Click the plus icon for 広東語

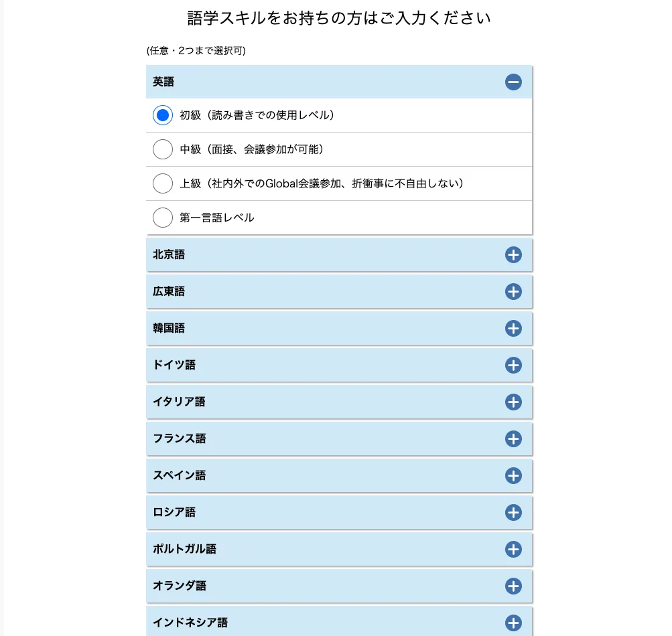[513, 292]
